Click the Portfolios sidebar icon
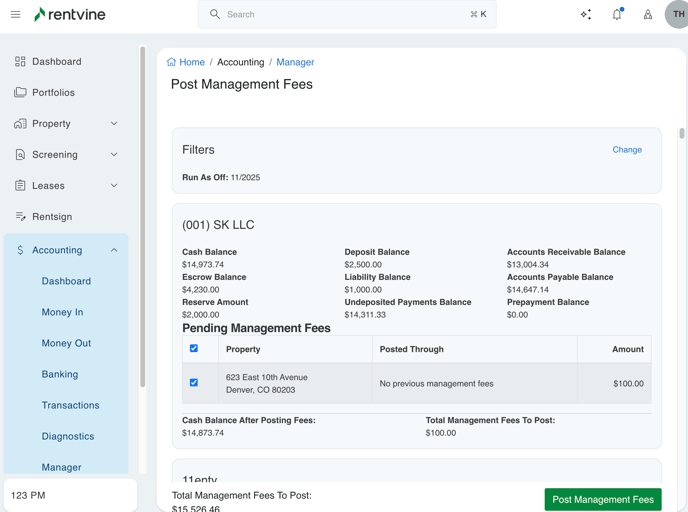 tap(20, 93)
